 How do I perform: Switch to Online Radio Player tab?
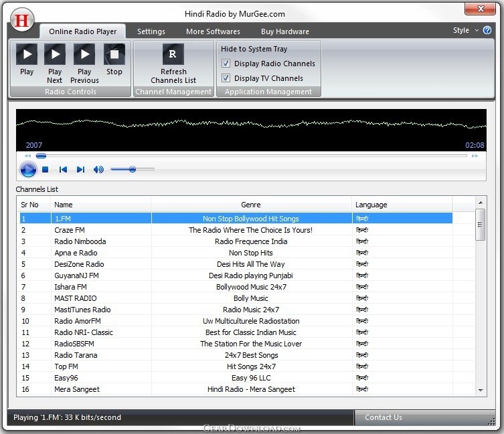pos(82,31)
